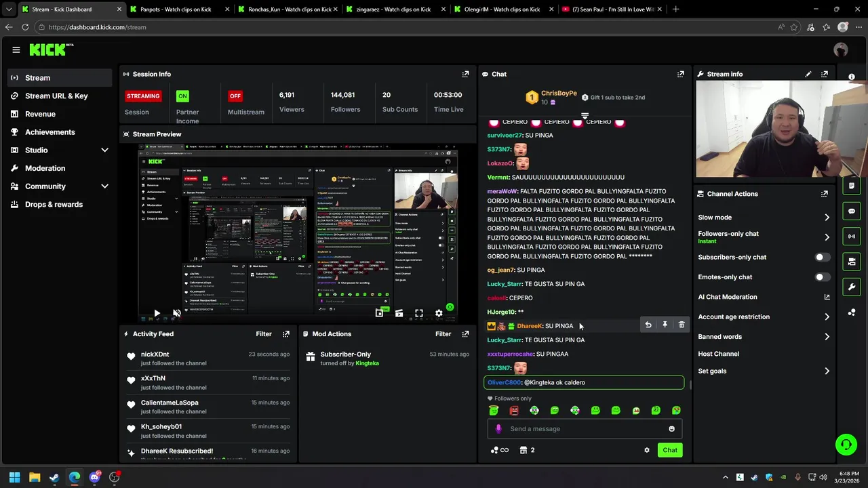
Task: Pop out the Activity Feed panel
Action: [x=285, y=333]
